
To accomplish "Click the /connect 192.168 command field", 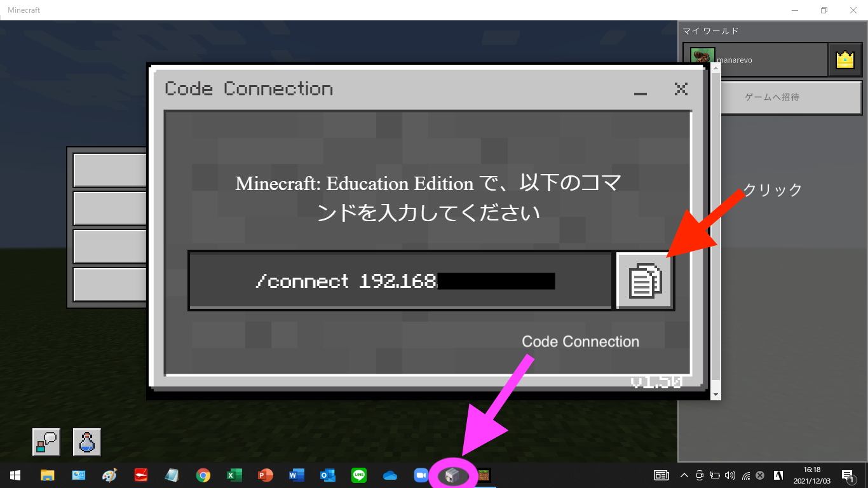I will 401,281.
